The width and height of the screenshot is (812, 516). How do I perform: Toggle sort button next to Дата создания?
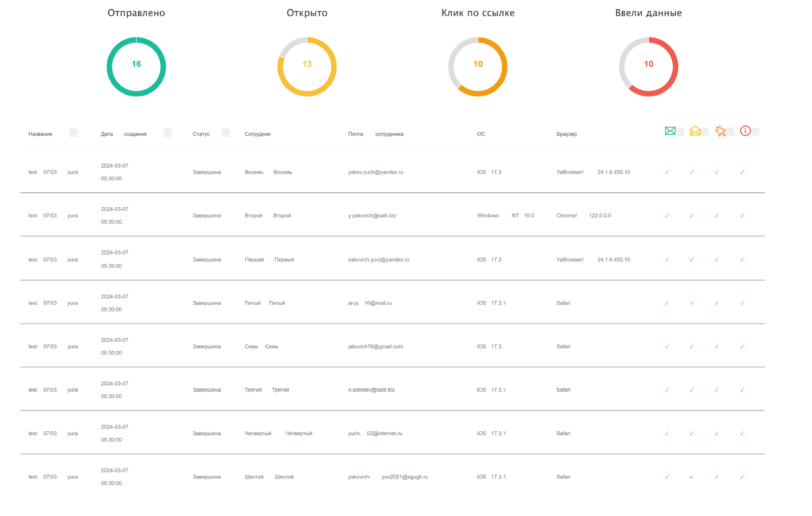[x=168, y=133]
